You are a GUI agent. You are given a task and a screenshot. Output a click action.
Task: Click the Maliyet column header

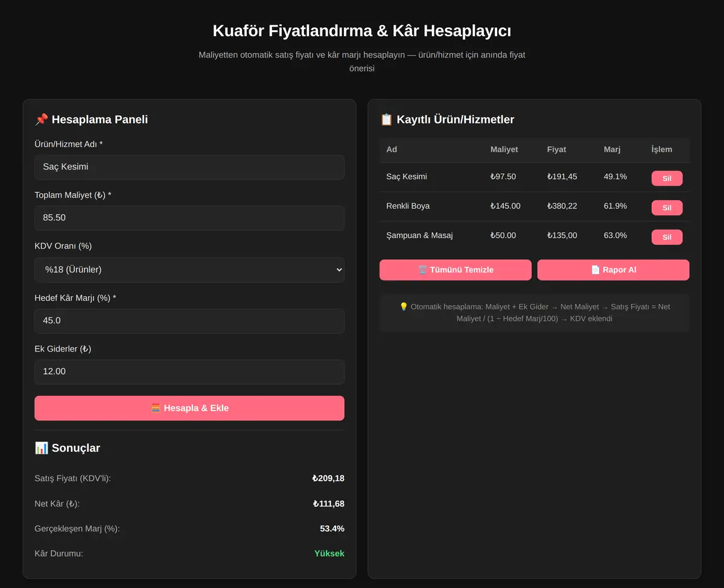(x=504, y=150)
